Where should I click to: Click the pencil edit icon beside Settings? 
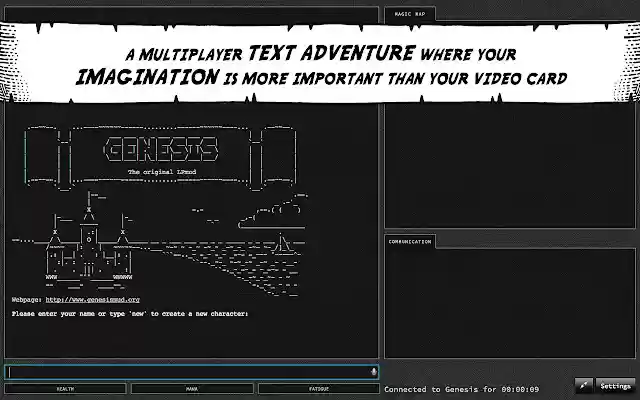coord(584,385)
